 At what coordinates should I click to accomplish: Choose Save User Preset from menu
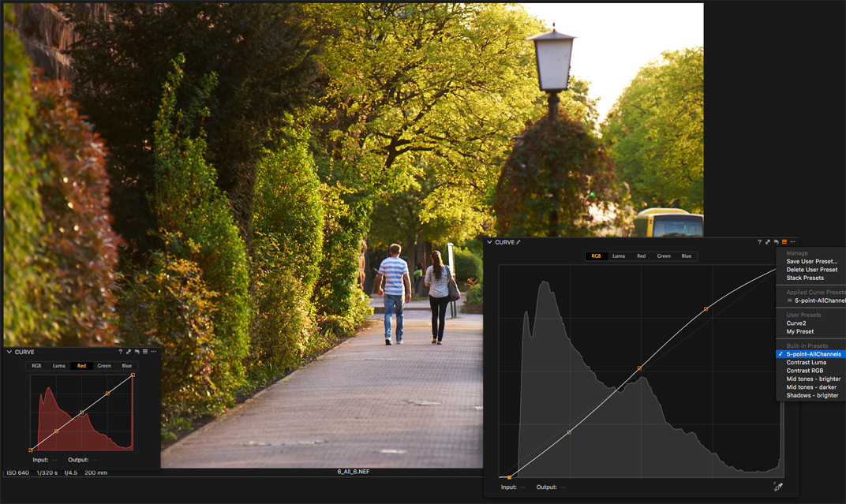coord(811,261)
